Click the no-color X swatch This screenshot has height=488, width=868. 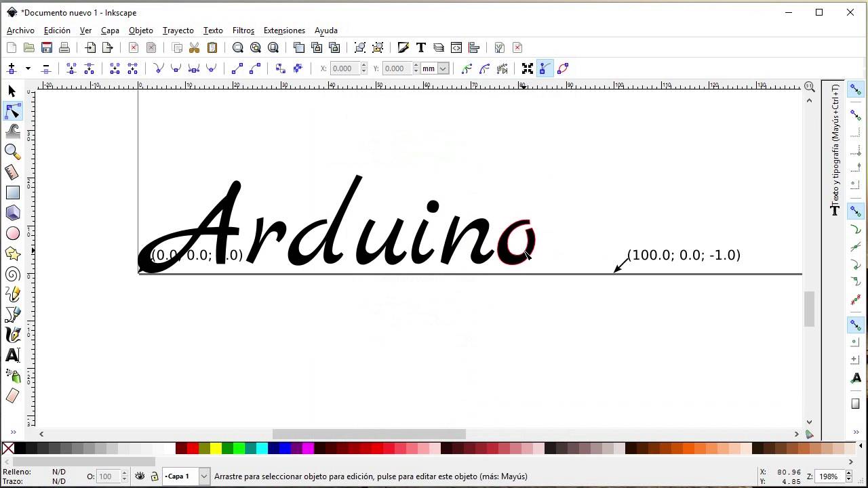click(8, 448)
